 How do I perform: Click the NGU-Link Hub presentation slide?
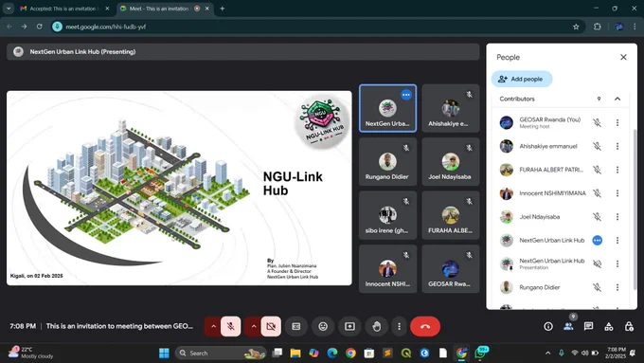[x=179, y=188]
